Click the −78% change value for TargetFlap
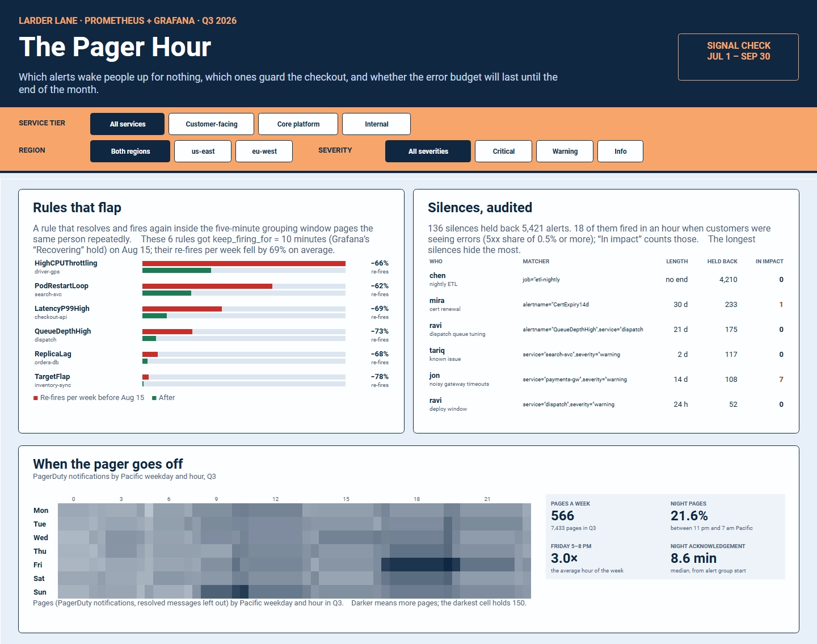 coord(380,377)
